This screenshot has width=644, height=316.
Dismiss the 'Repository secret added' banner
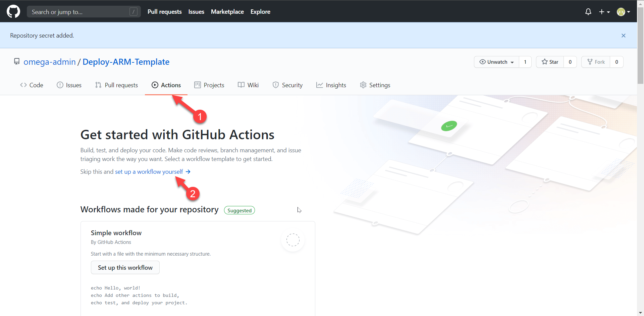tap(624, 36)
